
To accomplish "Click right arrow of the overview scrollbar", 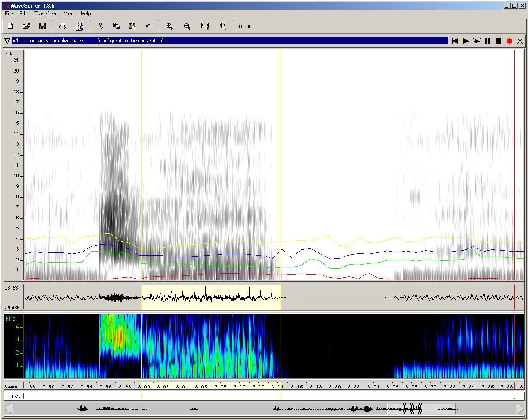I will pyautogui.click(x=519, y=409).
